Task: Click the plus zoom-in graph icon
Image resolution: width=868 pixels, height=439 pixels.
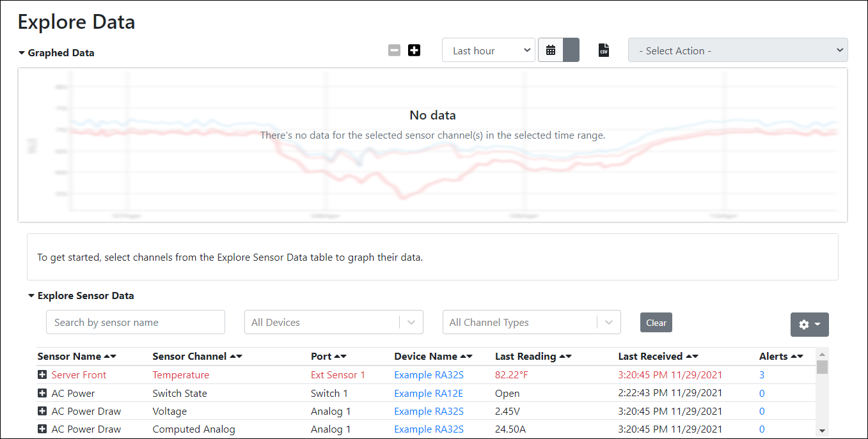Action: [x=414, y=50]
